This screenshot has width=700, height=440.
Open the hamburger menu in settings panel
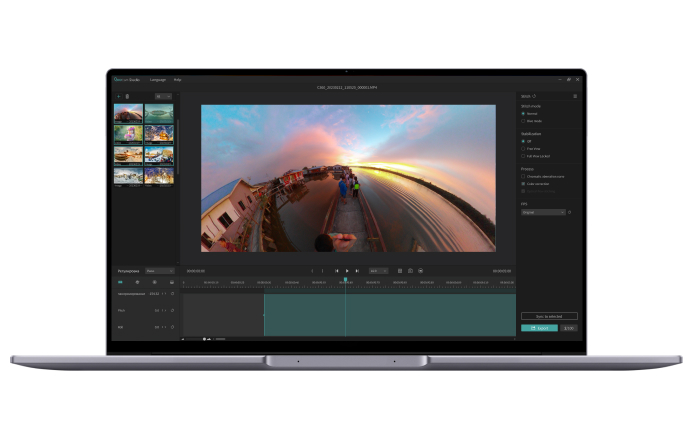(575, 96)
